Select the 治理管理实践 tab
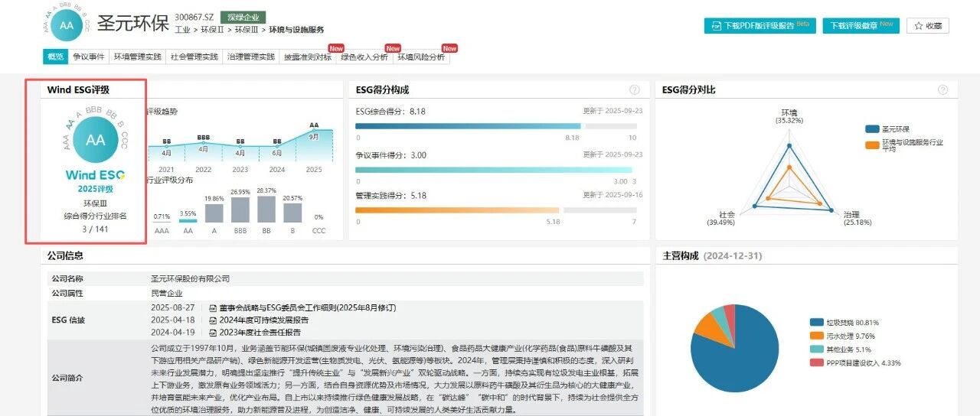 251,57
